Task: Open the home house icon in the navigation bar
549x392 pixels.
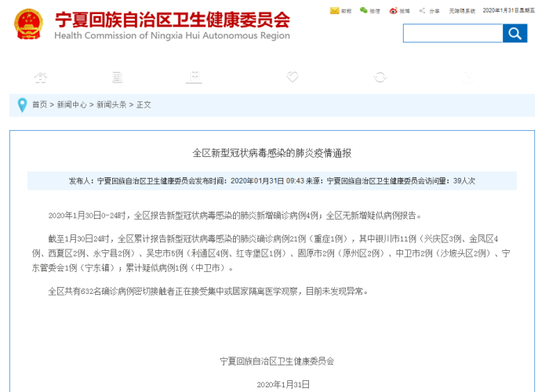Action: (41, 77)
